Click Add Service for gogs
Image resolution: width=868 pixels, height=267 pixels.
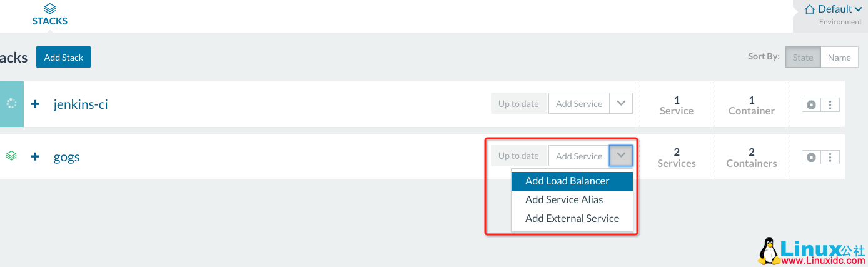(x=579, y=156)
